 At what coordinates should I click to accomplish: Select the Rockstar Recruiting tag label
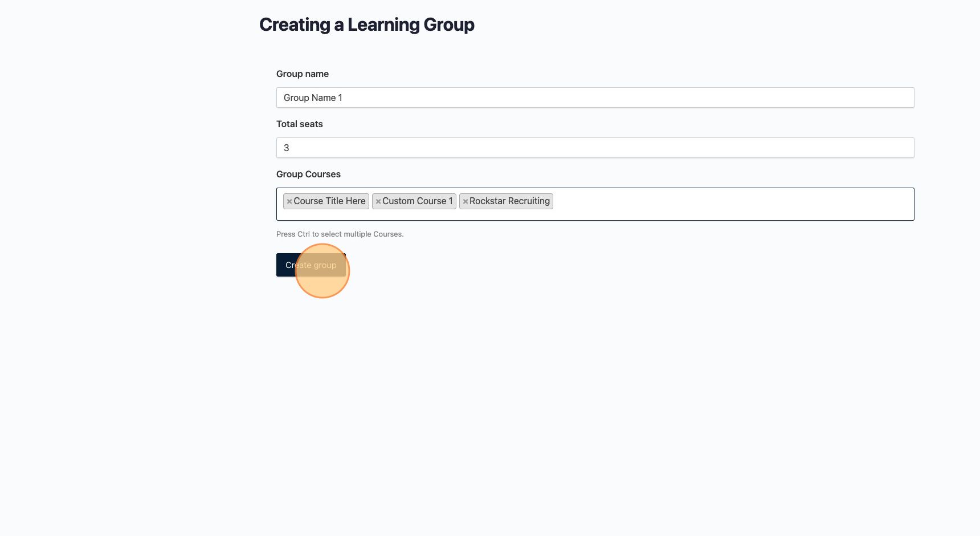pyautogui.click(x=509, y=201)
